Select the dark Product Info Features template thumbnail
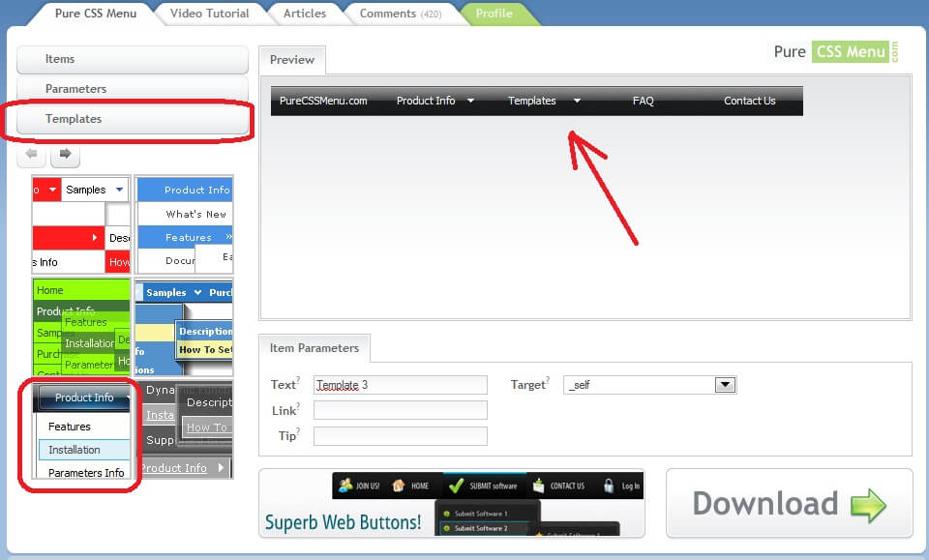 pos(81,429)
